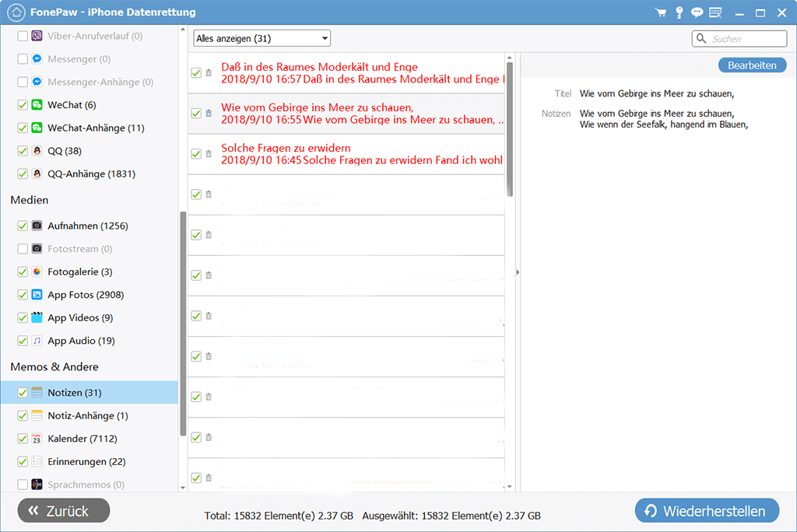This screenshot has height=532, width=797.
Task: Uncheck the WeChat (6) checkbox
Action: pyautogui.click(x=23, y=105)
